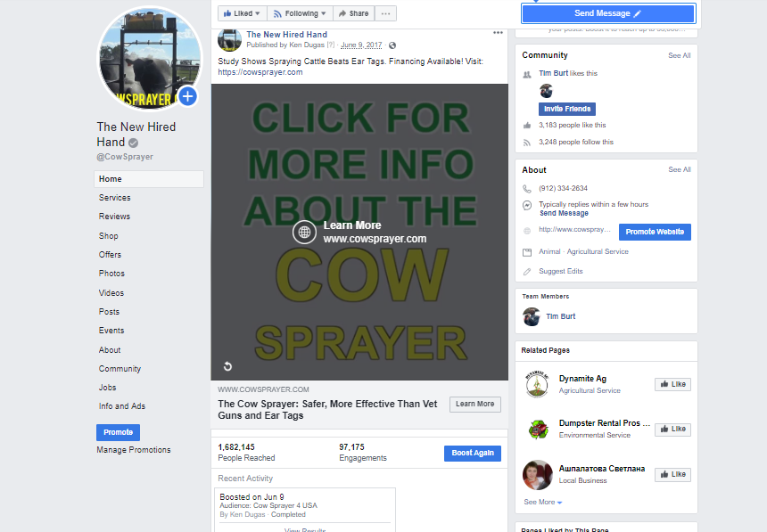Like the Dynamite Ag related page
The image size is (767, 532).
pyautogui.click(x=672, y=384)
